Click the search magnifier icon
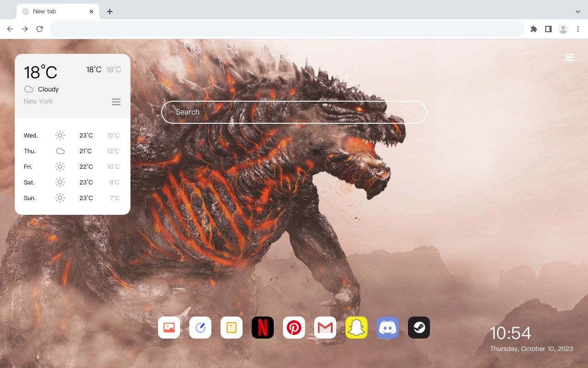The image size is (588, 368). click(x=407, y=112)
